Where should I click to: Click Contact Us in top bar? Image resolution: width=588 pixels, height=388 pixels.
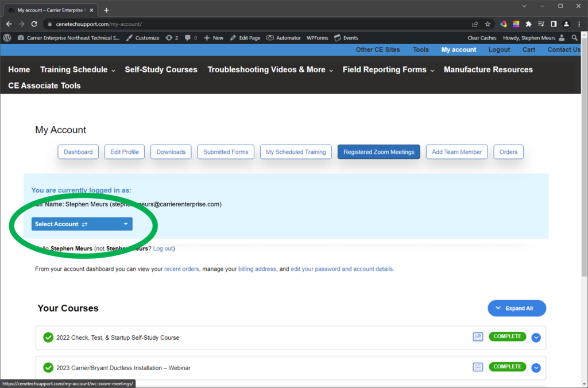564,50
